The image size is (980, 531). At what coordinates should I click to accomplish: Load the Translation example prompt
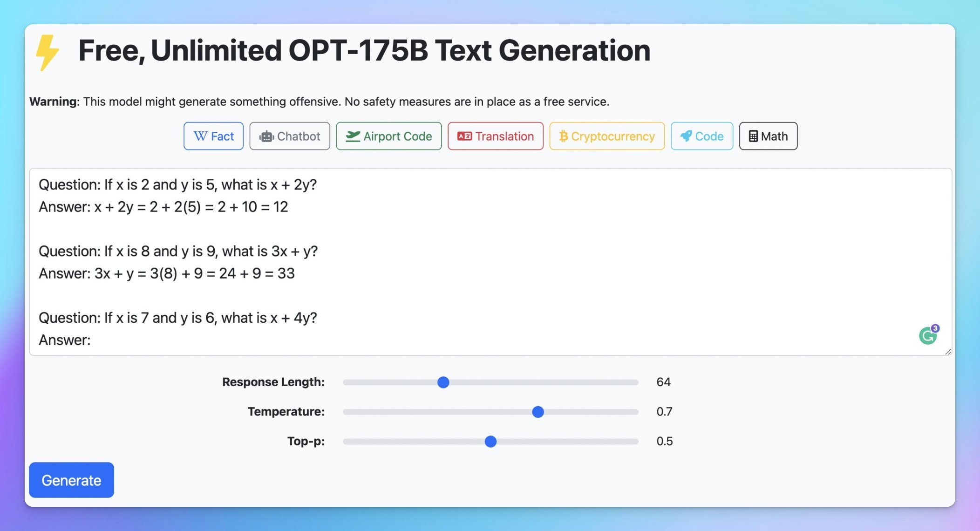[x=496, y=136]
